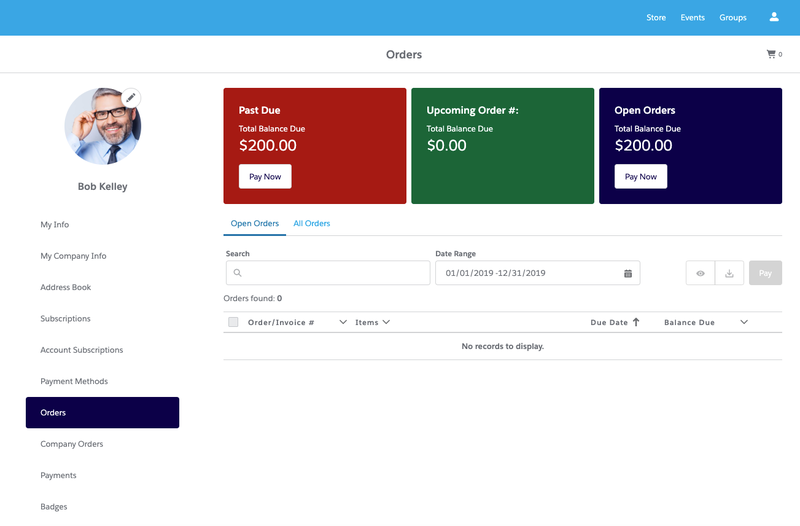Image resolution: width=800 pixels, height=526 pixels.
Task: Click Bob Kelley's profile photo
Action: coord(103,126)
